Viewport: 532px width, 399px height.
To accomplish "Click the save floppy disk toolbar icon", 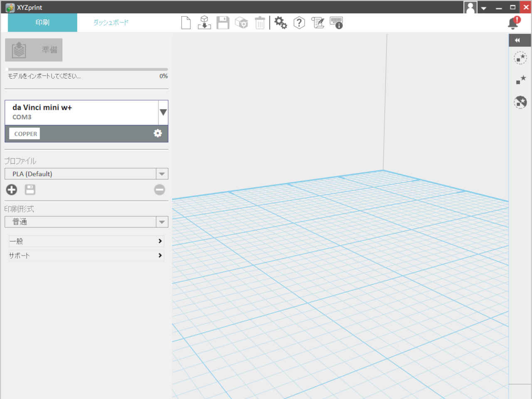I will tap(223, 23).
